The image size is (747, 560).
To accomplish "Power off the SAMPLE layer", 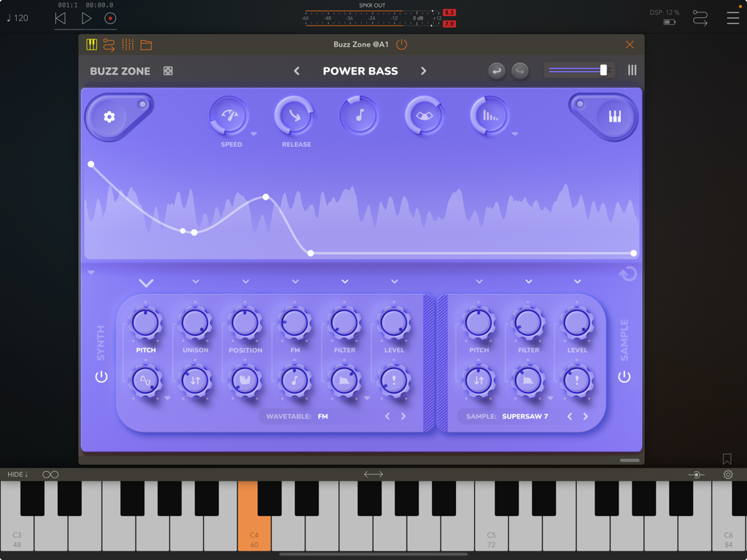I will tap(626, 376).
